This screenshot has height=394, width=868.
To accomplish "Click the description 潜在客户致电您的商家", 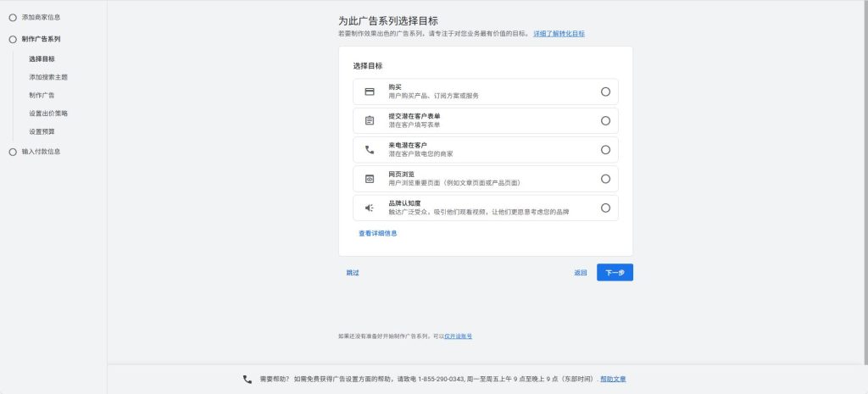I will click(x=420, y=154).
